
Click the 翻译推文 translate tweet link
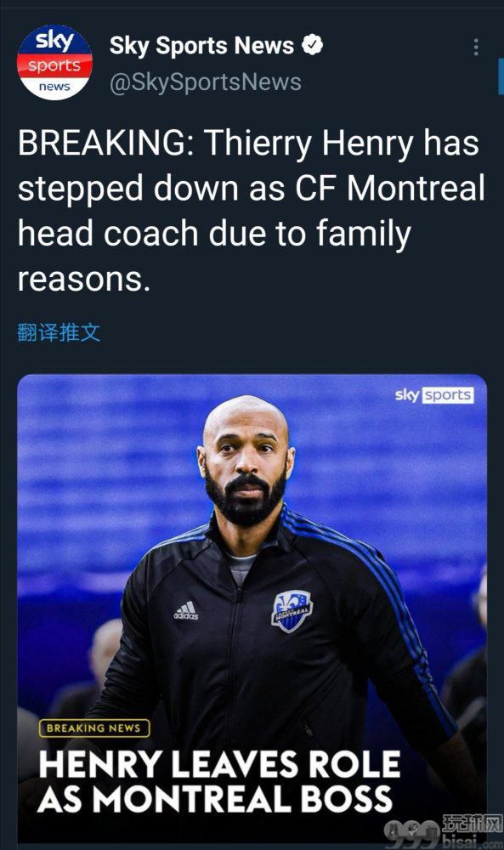(x=59, y=332)
